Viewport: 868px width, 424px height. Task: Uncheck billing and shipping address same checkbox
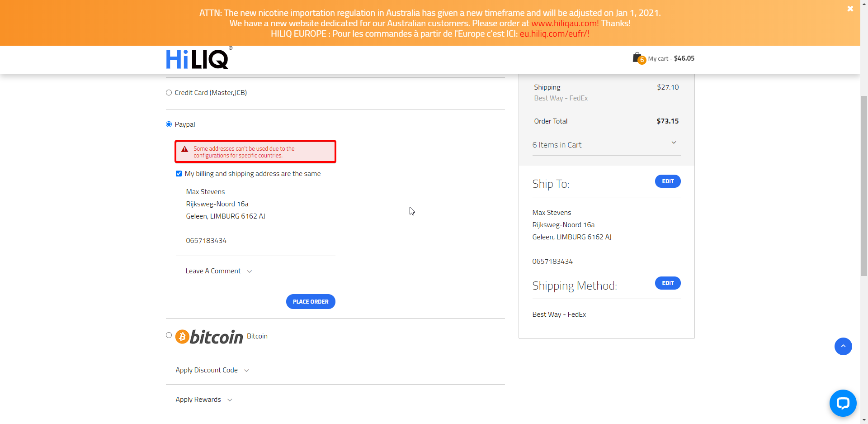179,174
